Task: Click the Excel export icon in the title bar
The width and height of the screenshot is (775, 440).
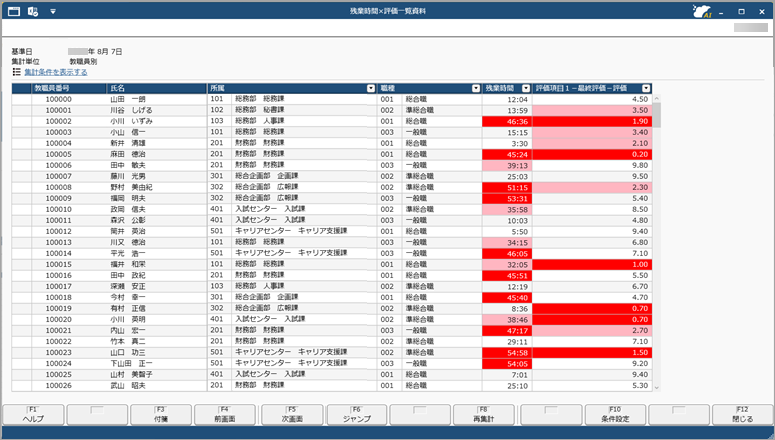Action: pos(33,11)
